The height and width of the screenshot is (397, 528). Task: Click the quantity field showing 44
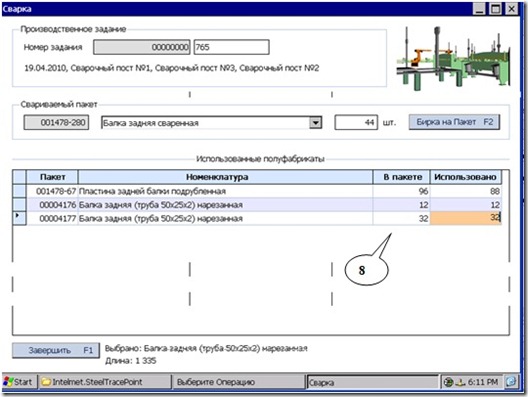click(x=356, y=122)
